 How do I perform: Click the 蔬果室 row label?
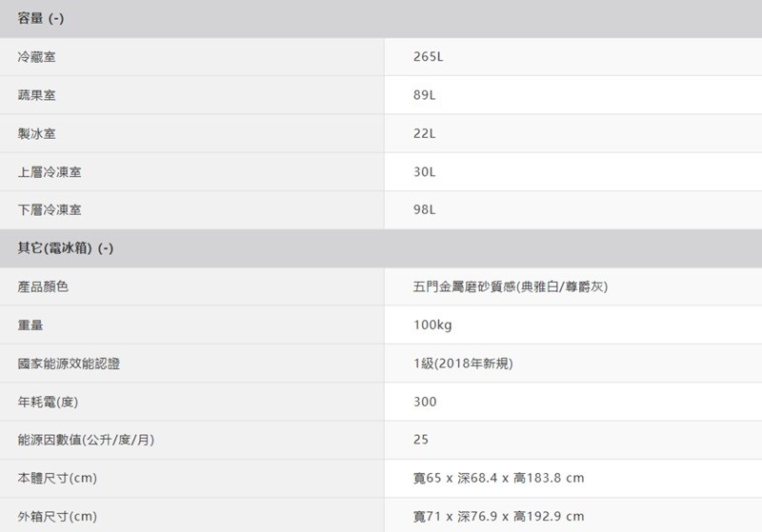(36, 95)
